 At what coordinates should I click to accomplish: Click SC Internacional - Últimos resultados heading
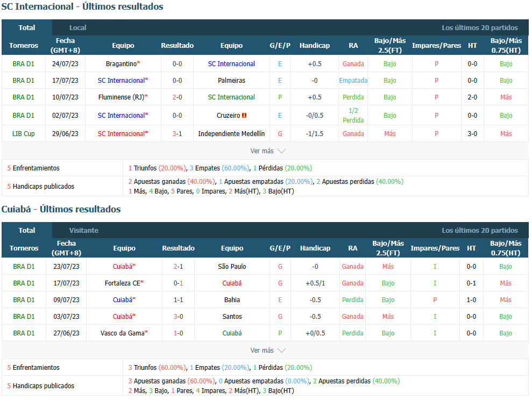click(82, 7)
